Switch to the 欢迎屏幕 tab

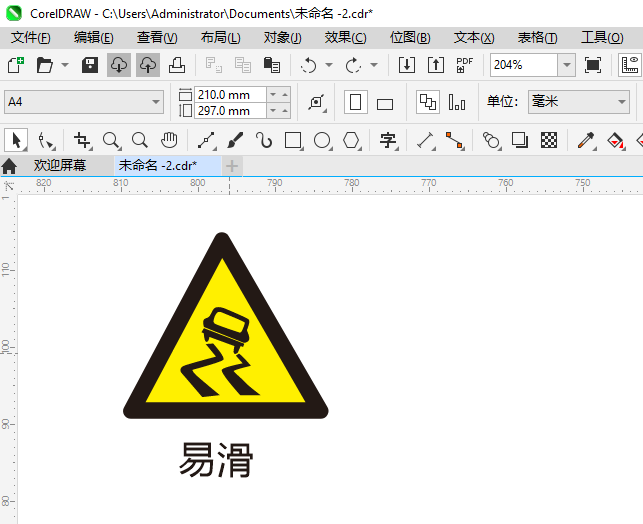[60, 166]
